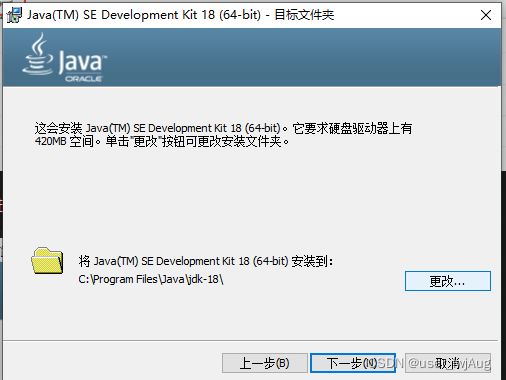Screen dimensions: 506x380
Task: Click the title text Java(TM) SE Development Kit 18 目标文件夹
Action: [180, 15]
